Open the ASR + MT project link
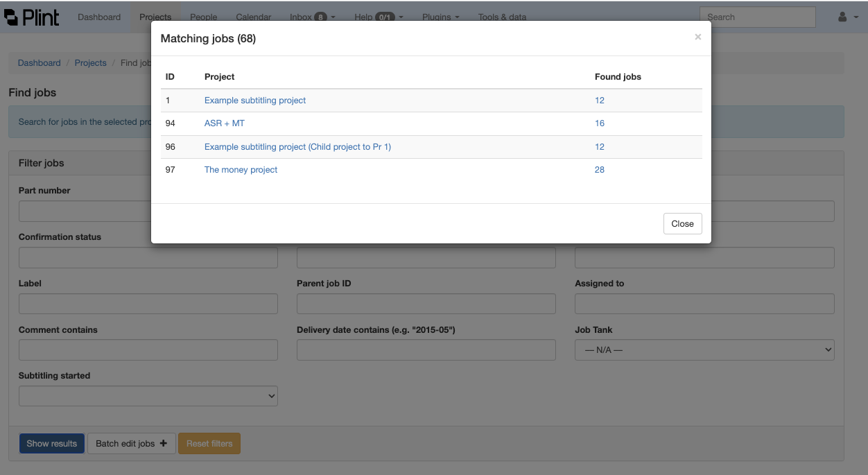 tap(225, 123)
